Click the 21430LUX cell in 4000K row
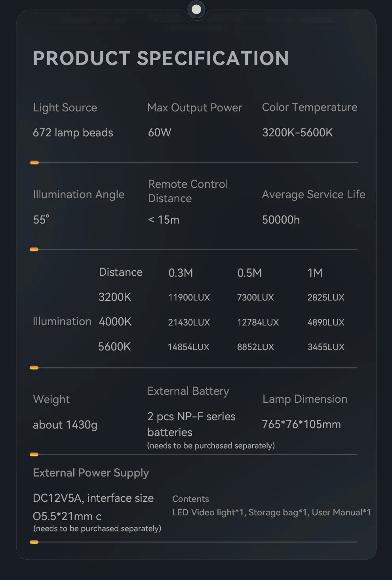Screen dimensions: 392x580 pyautogui.click(x=189, y=322)
